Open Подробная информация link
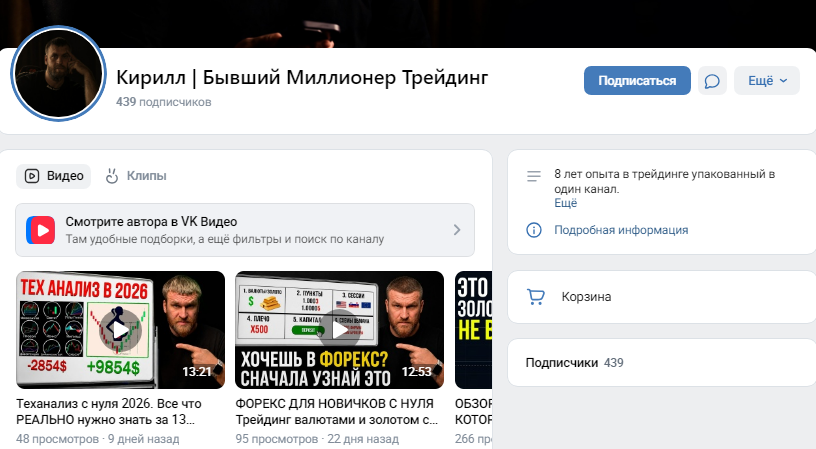816x449 pixels. click(621, 230)
